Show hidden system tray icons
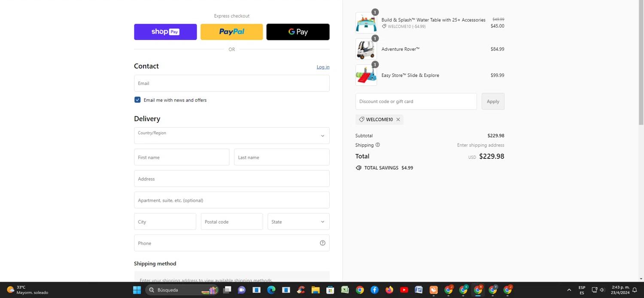 [569, 290]
